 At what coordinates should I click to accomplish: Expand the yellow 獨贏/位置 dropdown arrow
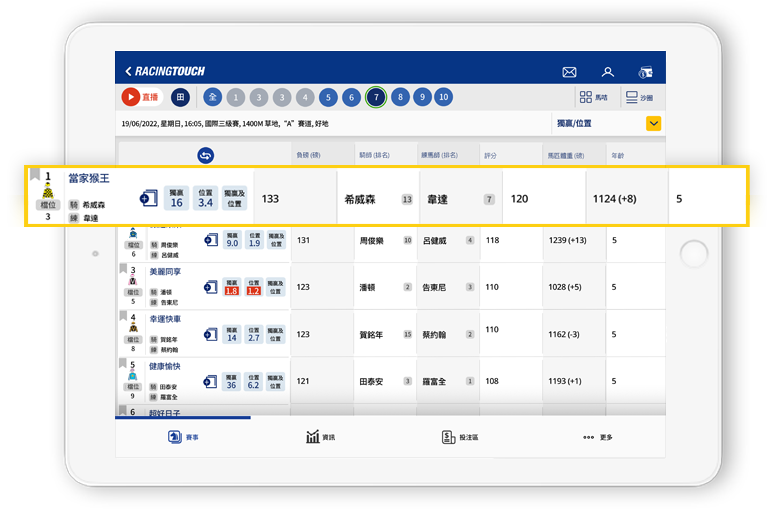point(653,123)
